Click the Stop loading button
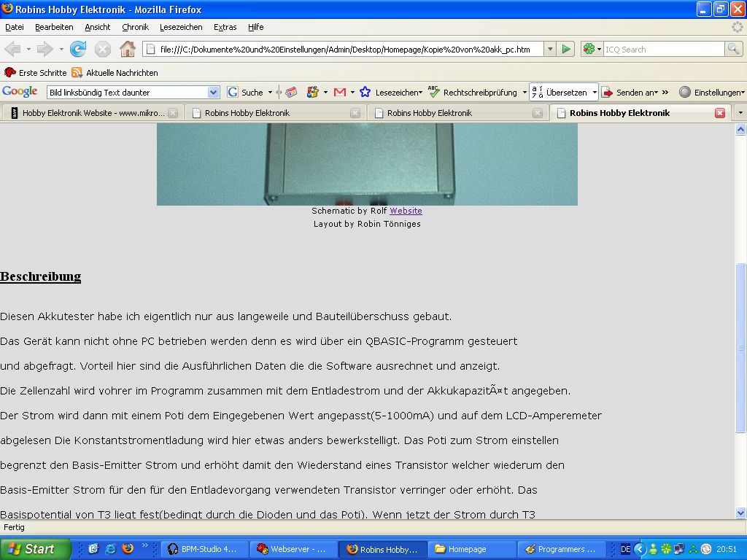The width and height of the screenshot is (747, 560). pyautogui.click(x=102, y=49)
